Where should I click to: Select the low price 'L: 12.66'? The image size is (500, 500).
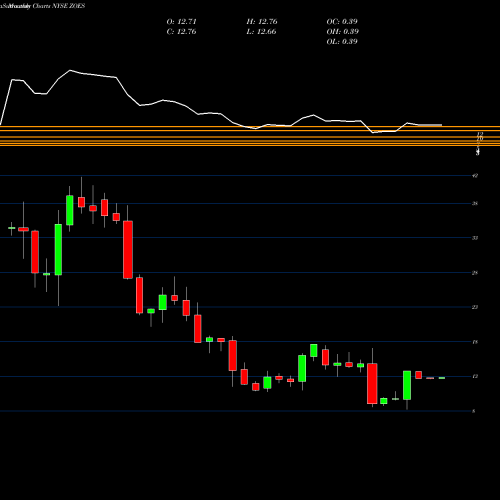click(x=261, y=32)
